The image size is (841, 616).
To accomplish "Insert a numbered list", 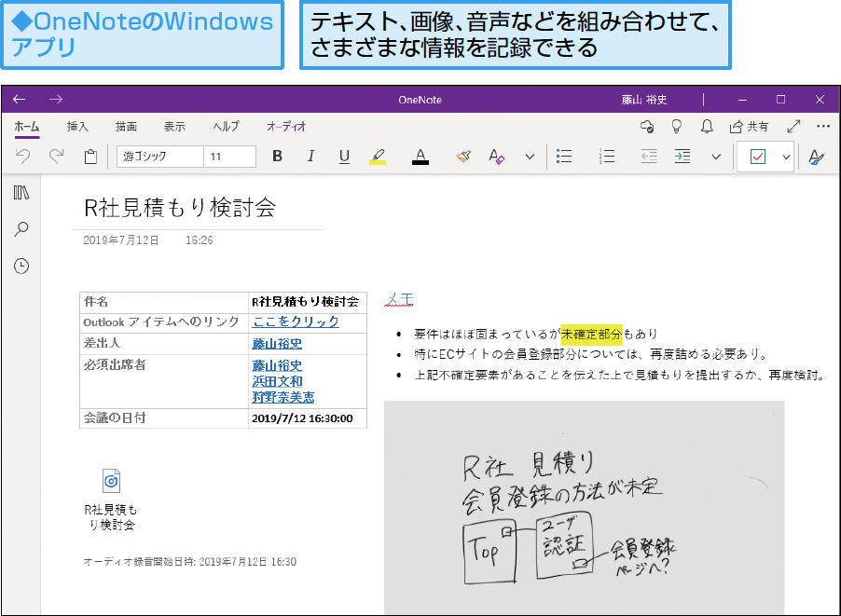I will pos(607,156).
